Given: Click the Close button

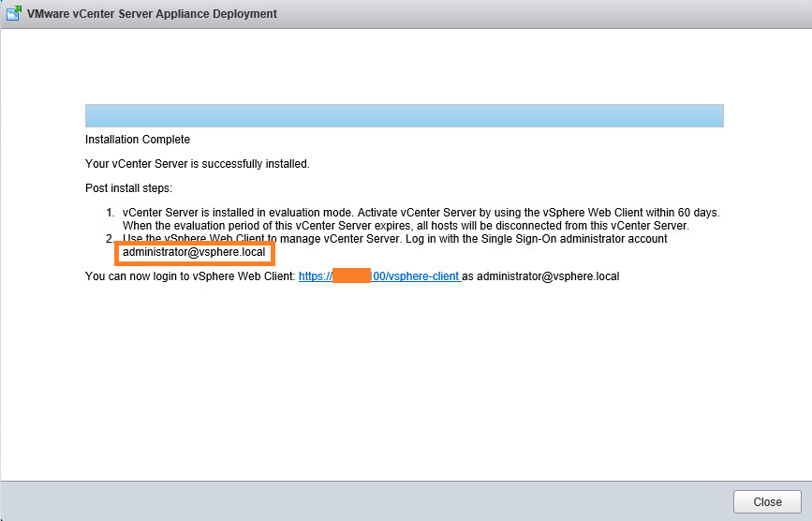Looking at the screenshot, I should (x=767, y=502).
